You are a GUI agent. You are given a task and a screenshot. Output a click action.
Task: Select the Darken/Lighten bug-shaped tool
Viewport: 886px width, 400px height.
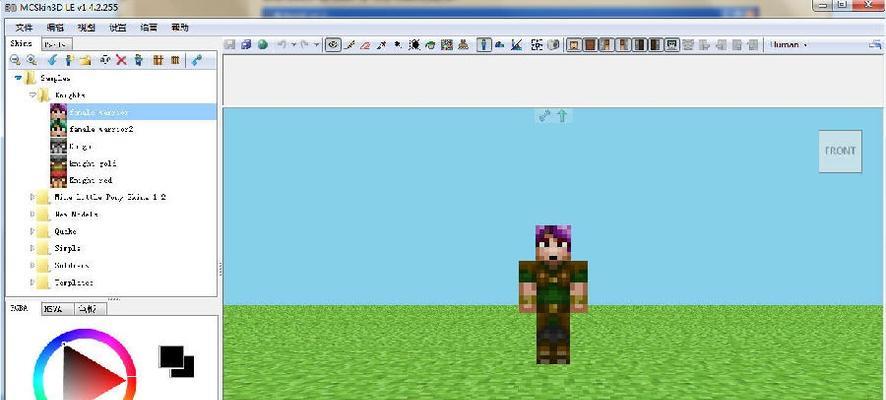pyautogui.click(x=415, y=45)
